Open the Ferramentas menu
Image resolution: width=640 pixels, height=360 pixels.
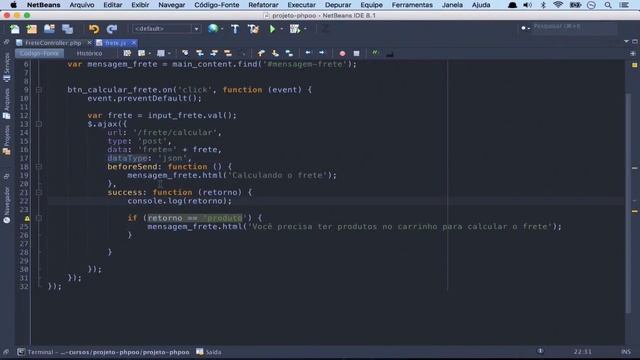(412, 5)
